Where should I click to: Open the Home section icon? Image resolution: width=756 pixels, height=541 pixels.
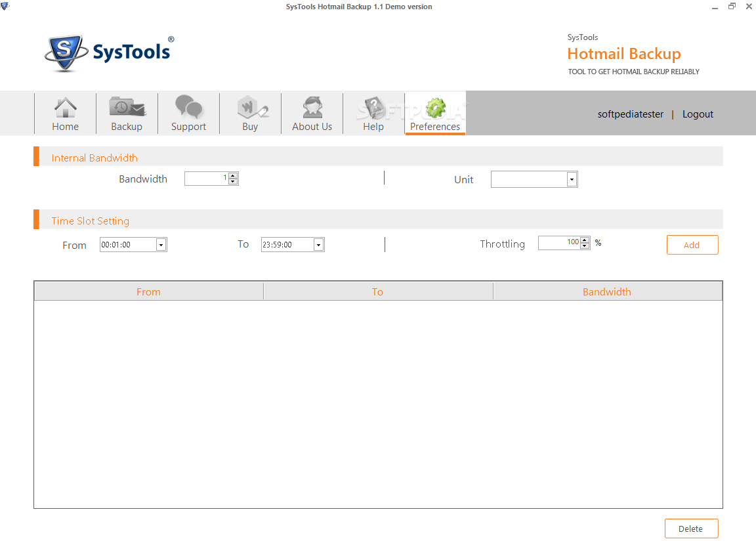65,108
